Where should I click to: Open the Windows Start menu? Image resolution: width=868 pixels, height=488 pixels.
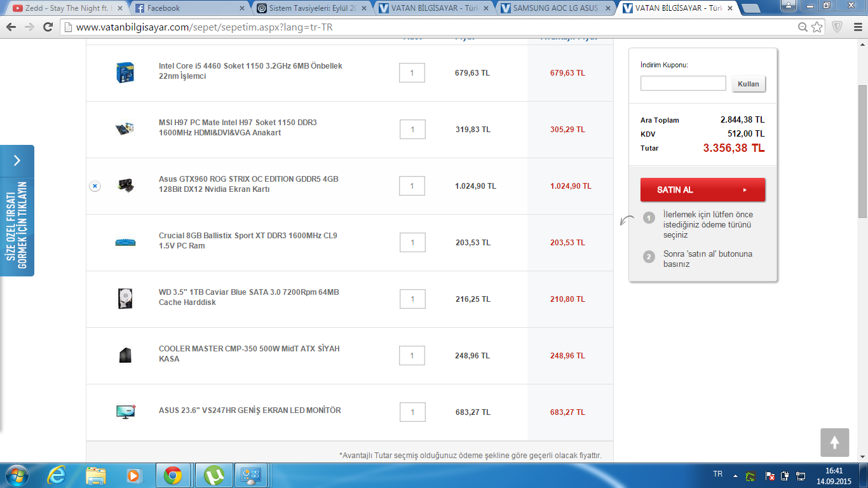point(16,475)
